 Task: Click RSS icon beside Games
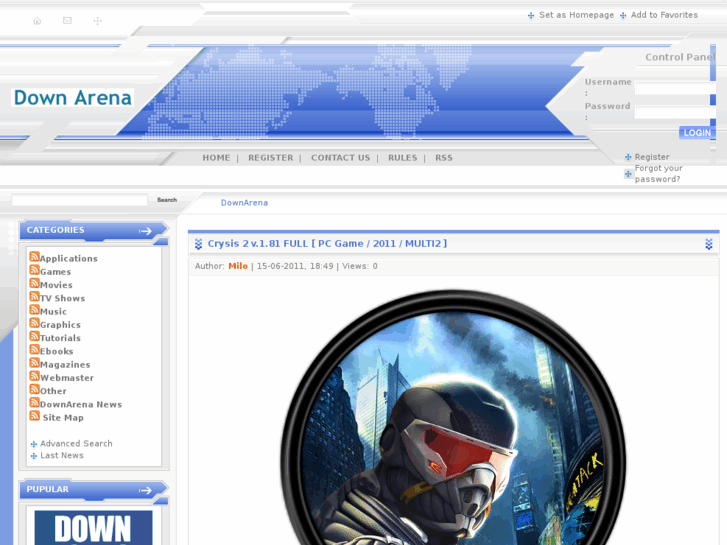(35, 270)
